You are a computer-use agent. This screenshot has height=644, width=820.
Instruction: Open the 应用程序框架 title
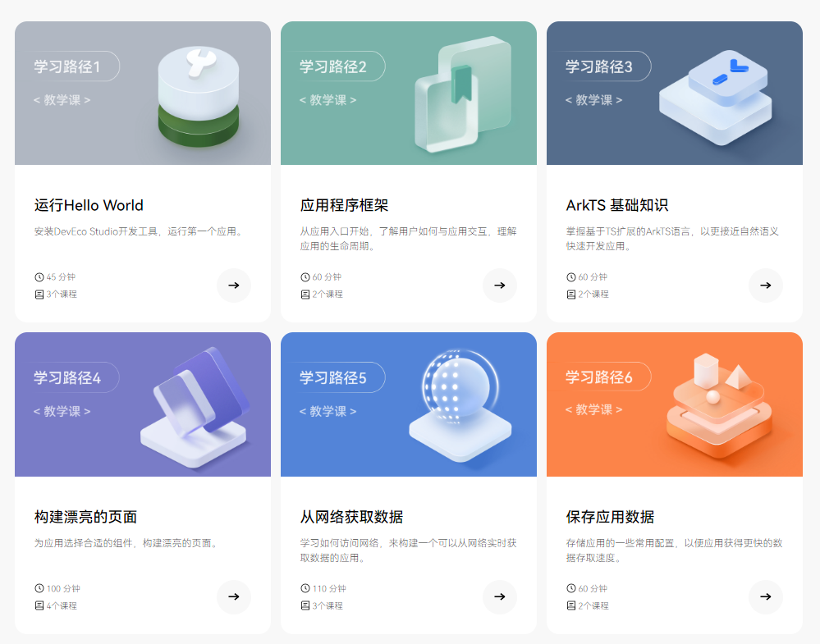pyautogui.click(x=344, y=205)
